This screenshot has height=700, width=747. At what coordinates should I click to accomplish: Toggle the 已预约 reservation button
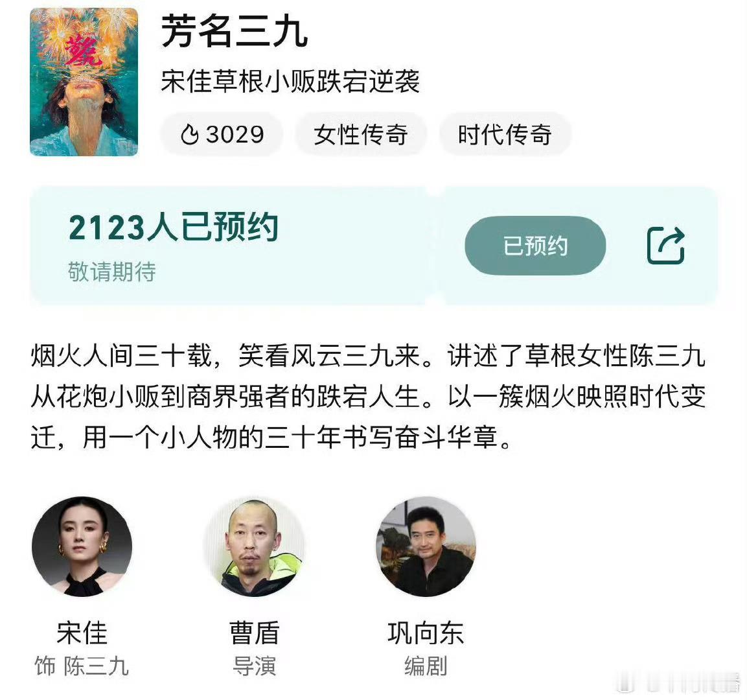click(535, 246)
